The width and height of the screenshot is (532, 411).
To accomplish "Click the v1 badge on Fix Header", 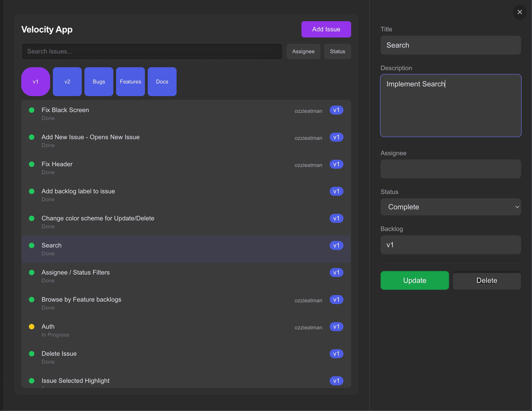I will (336, 164).
